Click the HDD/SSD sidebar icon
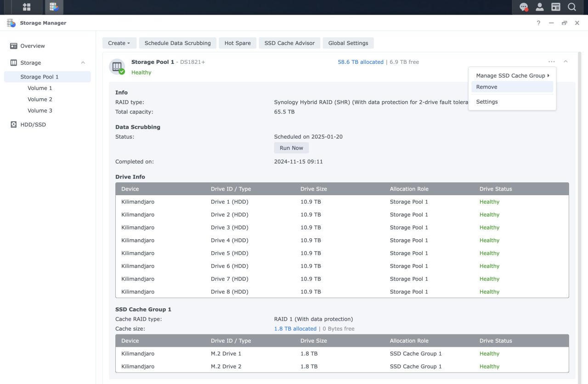This screenshot has width=588, height=384. (x=14, y=124)
